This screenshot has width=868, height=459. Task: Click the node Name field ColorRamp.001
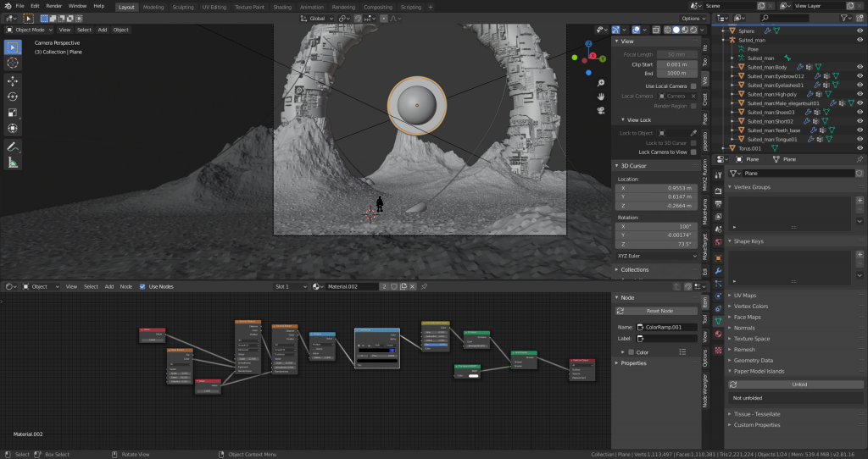[667, 328]
